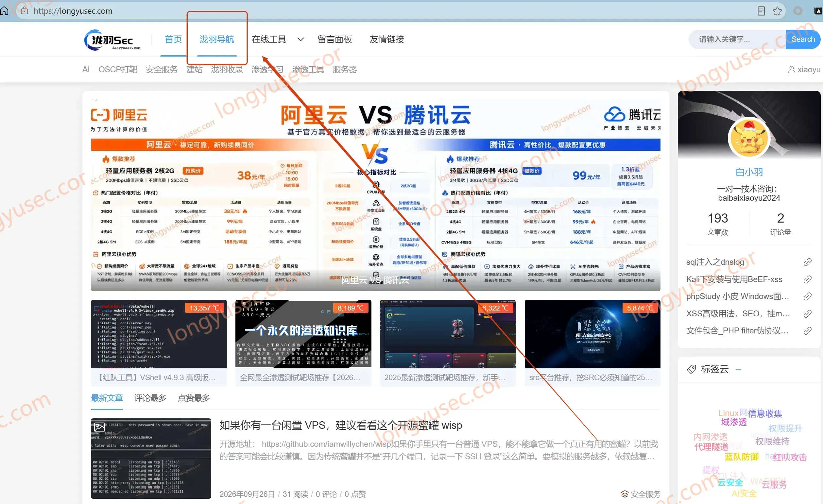Go to the 首页 nav item
The height and width of the screenshot is (504, 823).
(x=173, y=40)
